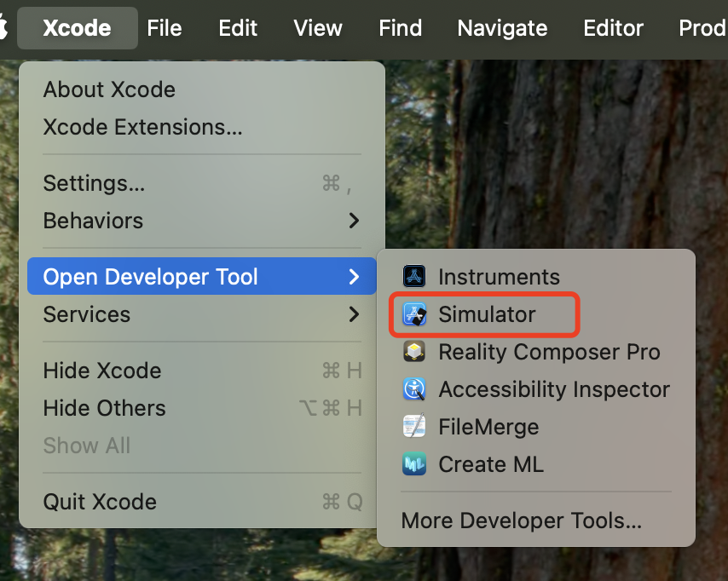Click the Instruments app icon
This screenshot has width=728, height=581.
coord(414,277)
